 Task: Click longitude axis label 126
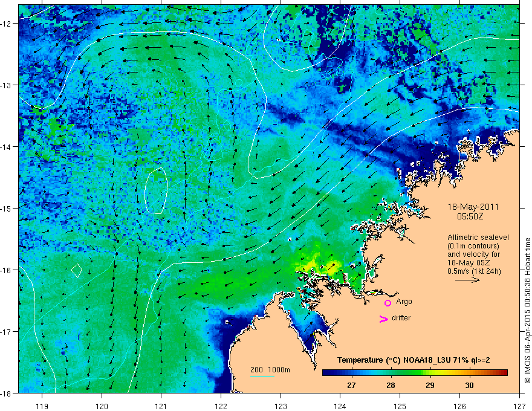pyautogui.click(x=459, y=406)
